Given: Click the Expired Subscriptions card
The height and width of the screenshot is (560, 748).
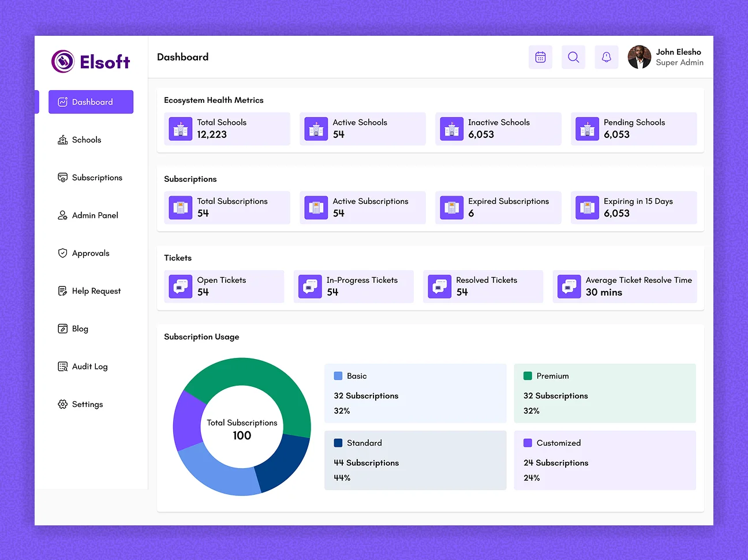Looking at the screenshot, I should tap(498, 208).
